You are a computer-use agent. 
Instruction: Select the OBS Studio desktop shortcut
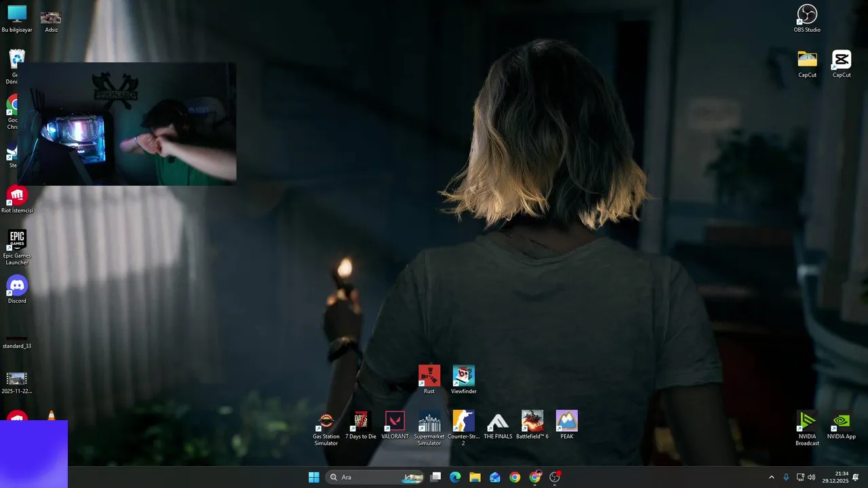[807, 19]
